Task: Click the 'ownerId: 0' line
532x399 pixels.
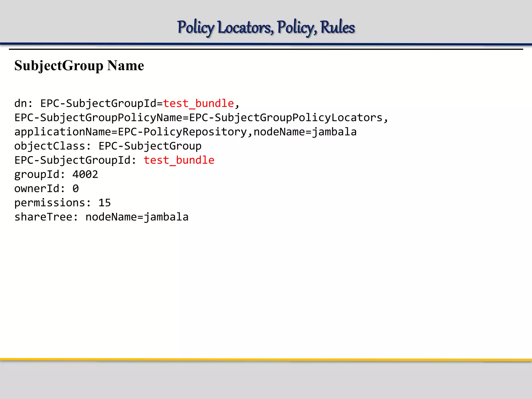Action: [x=46, y=189]
